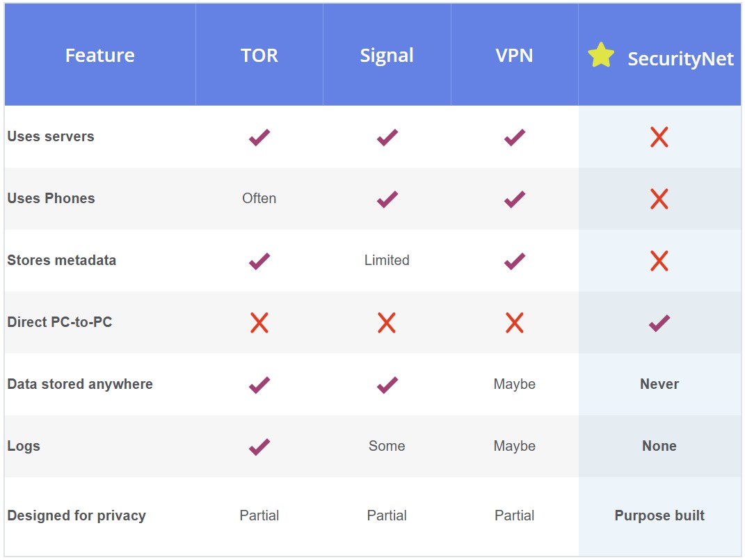Click SecurityNet's checkmark for Direct PC-to-PC
Screen dimensions: 745x560
pyautogui.click(x=659, y=323)
